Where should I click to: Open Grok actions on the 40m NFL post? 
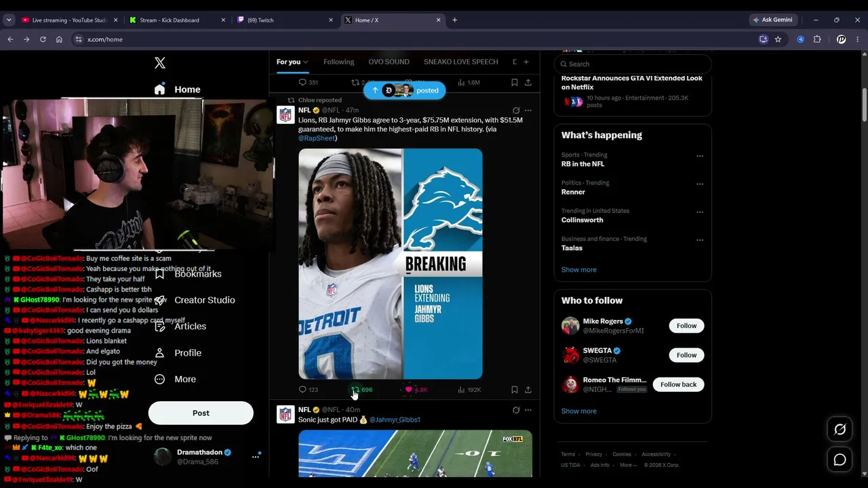[x=516, y=410]
